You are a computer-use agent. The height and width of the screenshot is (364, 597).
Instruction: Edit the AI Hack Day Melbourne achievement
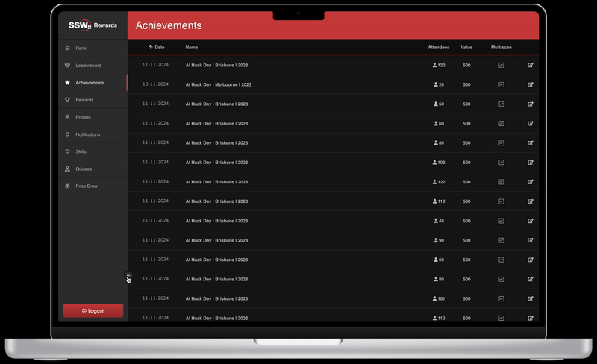[x=531, y=84]
